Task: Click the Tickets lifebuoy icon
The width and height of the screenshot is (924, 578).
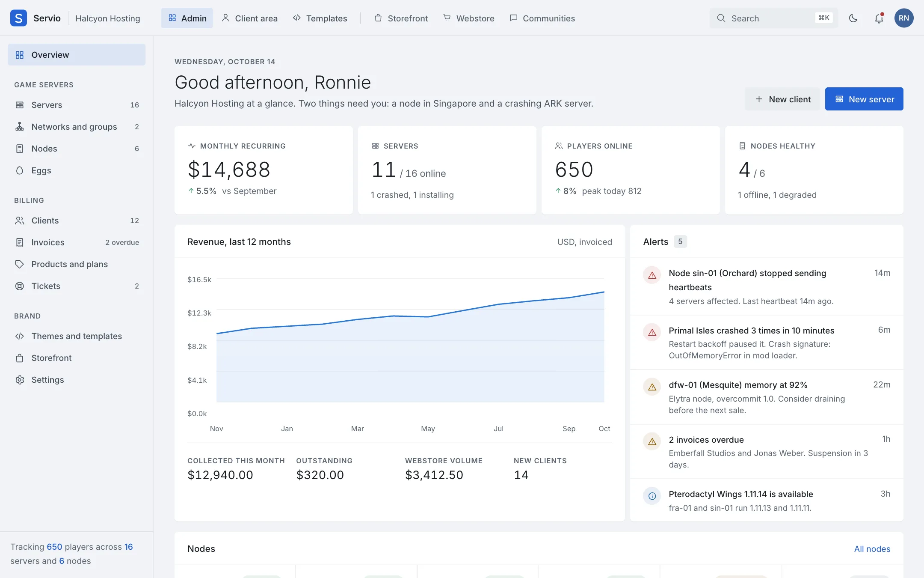Action: [x=20, y=286]
